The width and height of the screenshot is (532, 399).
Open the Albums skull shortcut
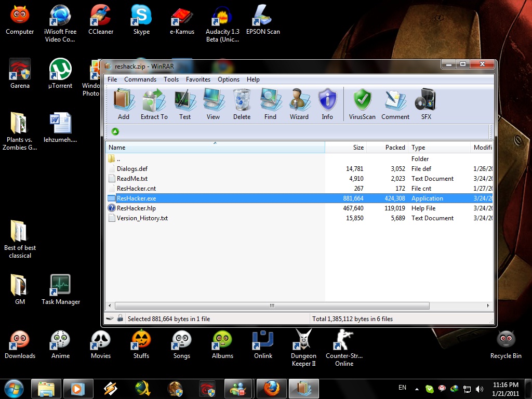click(x=222, y=344)
